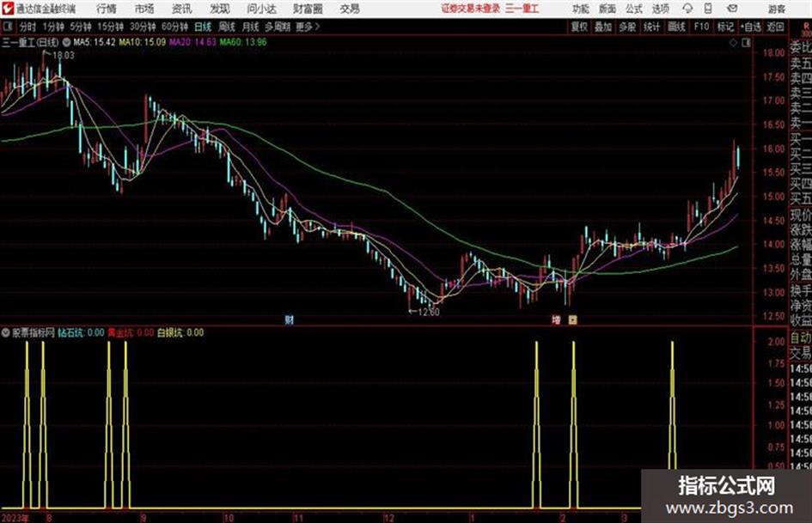Click the 白银坑: 0.00 indicator value

tap(180, 332)
